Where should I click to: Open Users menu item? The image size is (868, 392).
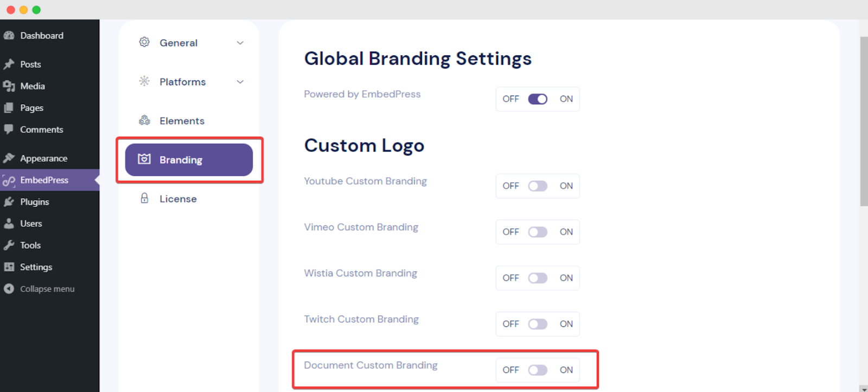pyautogui.click(x=49, y=223)
